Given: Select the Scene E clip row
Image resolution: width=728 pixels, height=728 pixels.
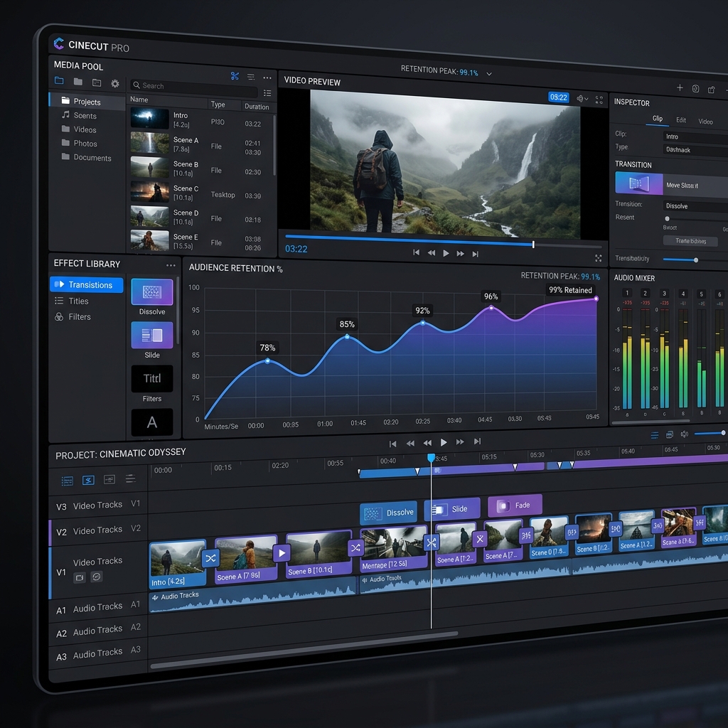Looking at the screenshot, I should pyautogui.click(x=200, y=241).
